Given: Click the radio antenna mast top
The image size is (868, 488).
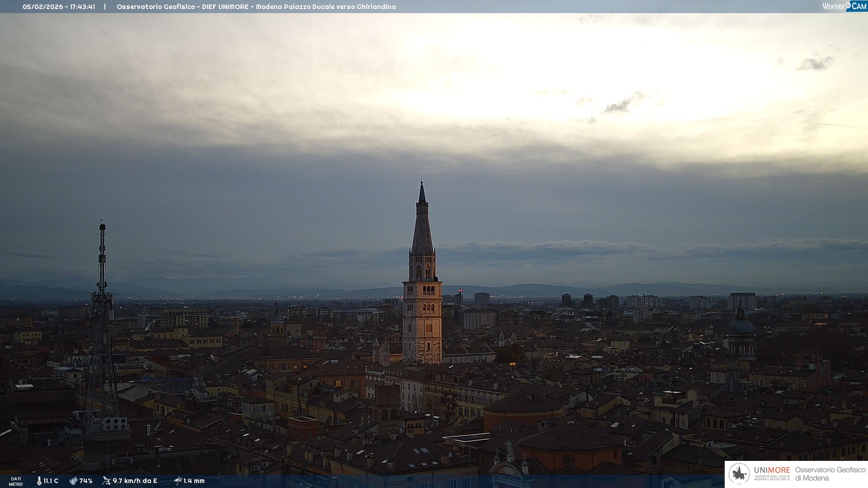Looking at the screenshot, I should point(103,226).
